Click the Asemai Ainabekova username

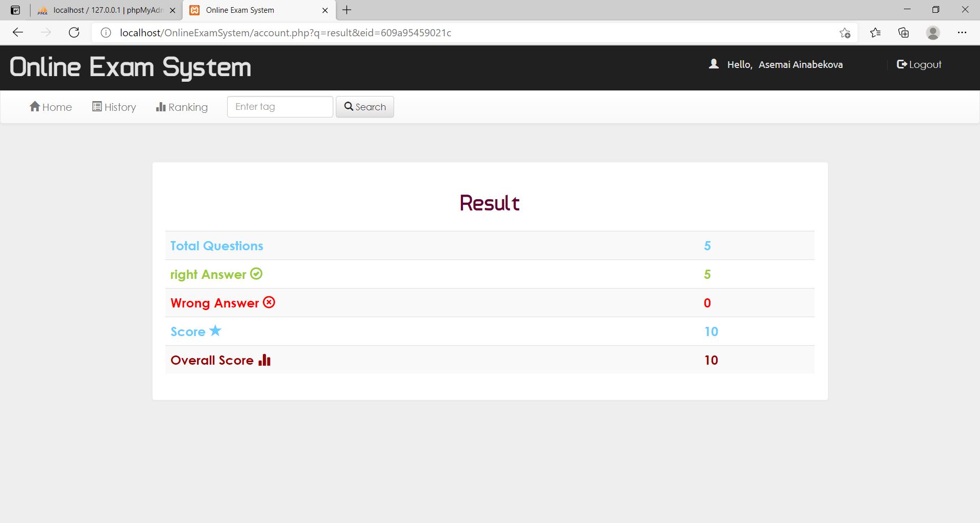pos(800,64)
